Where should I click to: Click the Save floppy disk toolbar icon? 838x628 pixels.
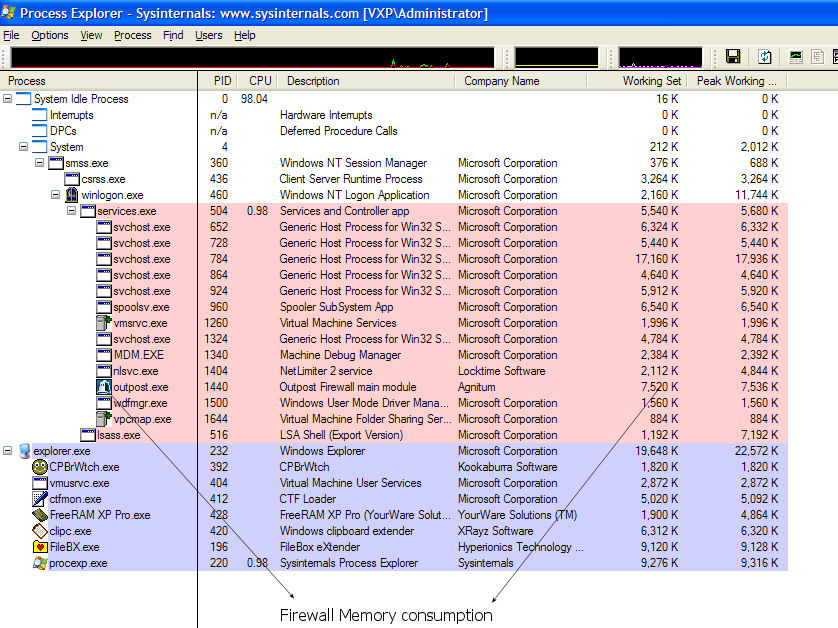coord(733,57)
